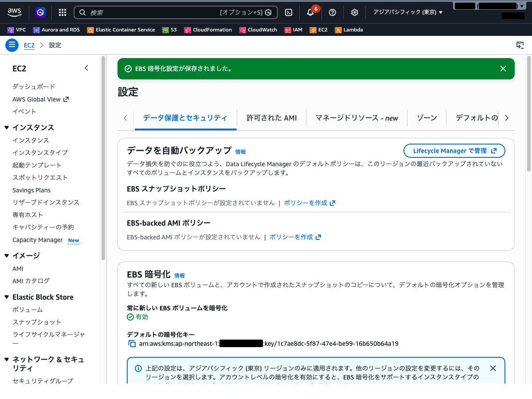Open セキュリティグループ in the sidebar
Viewport: 532px width, 399px height.
43,381
